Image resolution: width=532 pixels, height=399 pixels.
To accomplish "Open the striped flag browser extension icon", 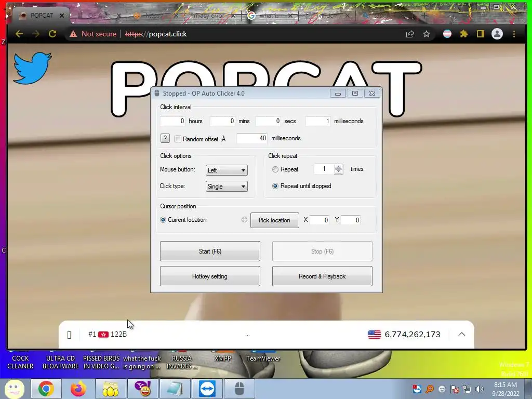I will click(x=447, y=34).
